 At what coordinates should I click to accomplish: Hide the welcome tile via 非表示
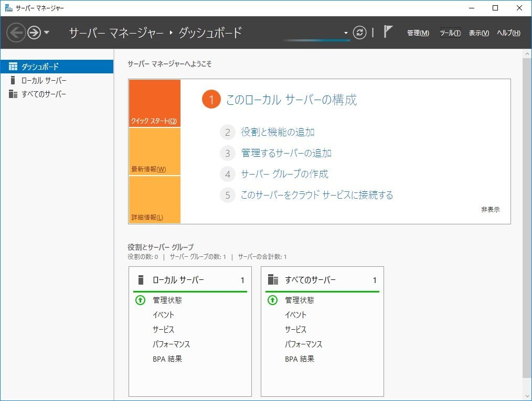(490, 209)
